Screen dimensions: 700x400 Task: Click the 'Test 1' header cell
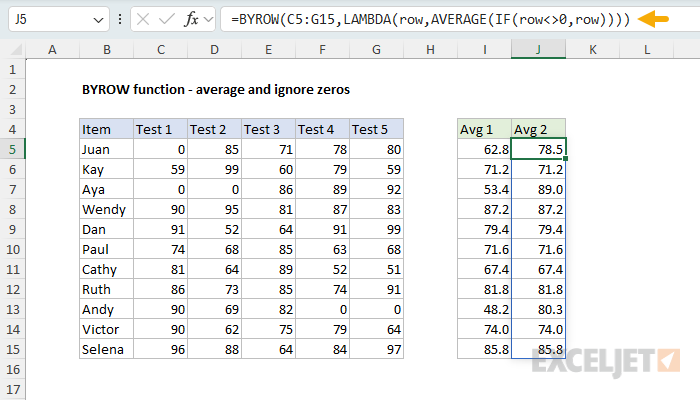click(161, 129)
